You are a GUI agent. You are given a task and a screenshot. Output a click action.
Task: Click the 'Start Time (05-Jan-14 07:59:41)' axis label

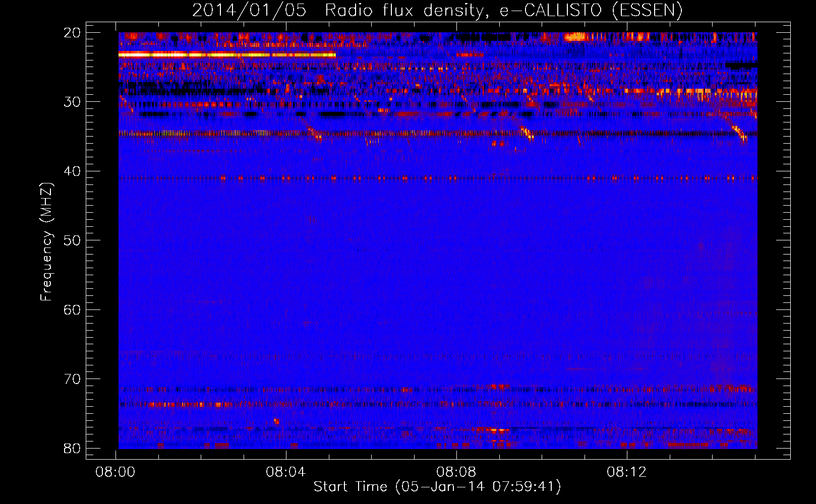point(437,486)
